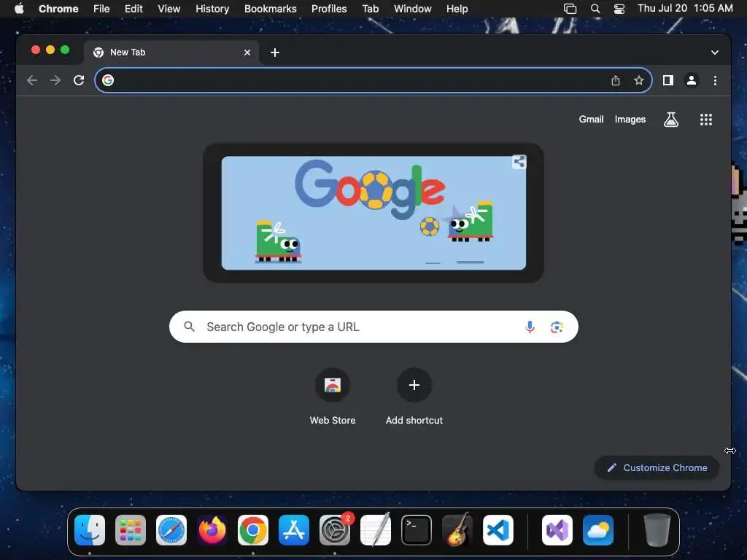
Task: Click the Search Google or type a URL box
Action: [x=373, y=327]
